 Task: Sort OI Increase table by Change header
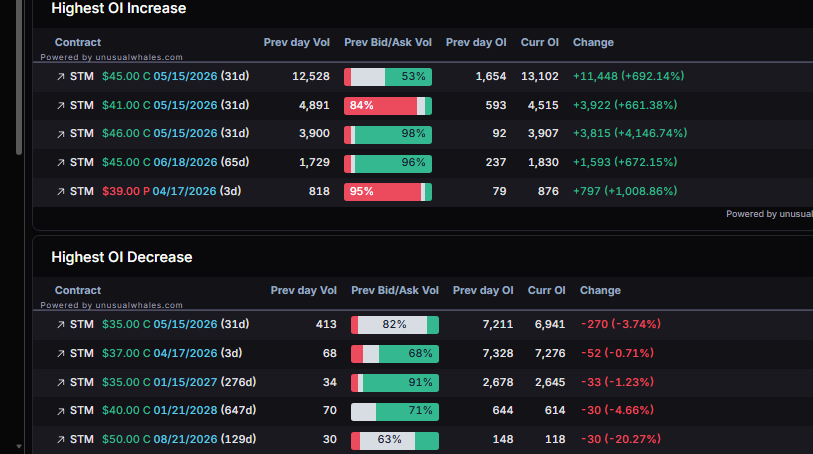tap(593, 42)
